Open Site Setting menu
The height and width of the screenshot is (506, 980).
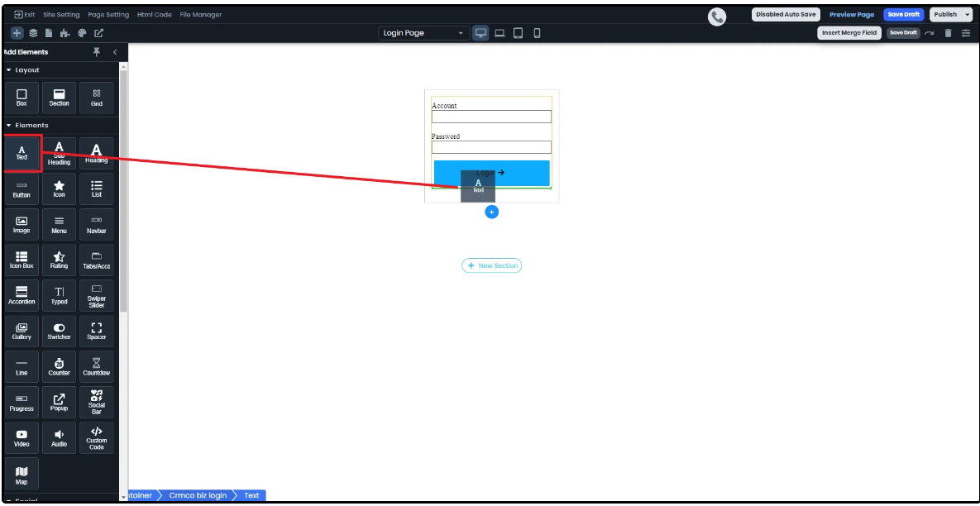(61, 15)
